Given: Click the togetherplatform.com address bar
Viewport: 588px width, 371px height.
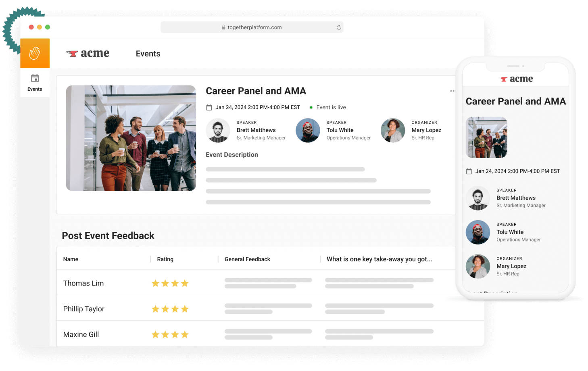Looking at the screenshot, I should pos(252,27).
